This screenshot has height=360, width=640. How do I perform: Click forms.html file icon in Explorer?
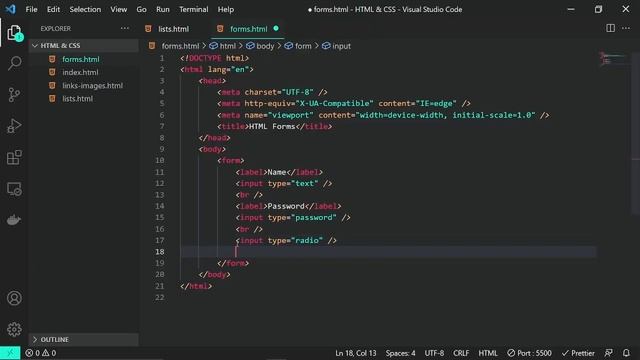[x=52, y=59]
